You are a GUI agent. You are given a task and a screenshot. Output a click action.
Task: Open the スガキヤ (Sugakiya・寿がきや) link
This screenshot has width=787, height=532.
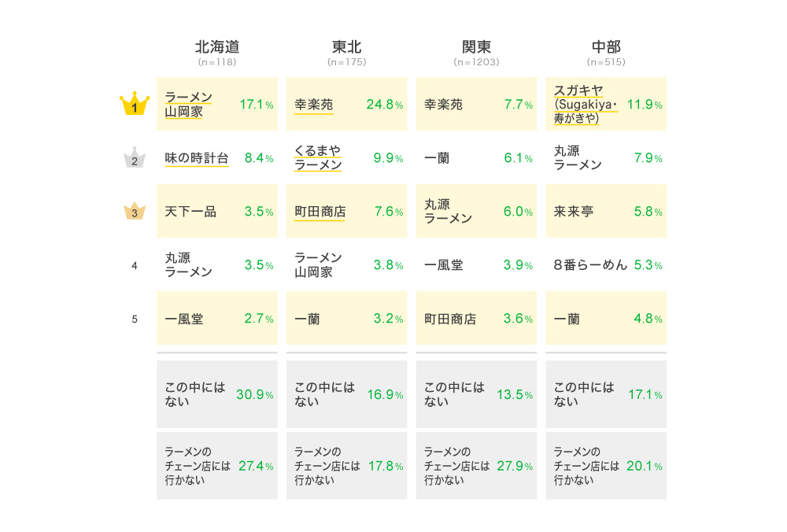(x=586, y=104)
